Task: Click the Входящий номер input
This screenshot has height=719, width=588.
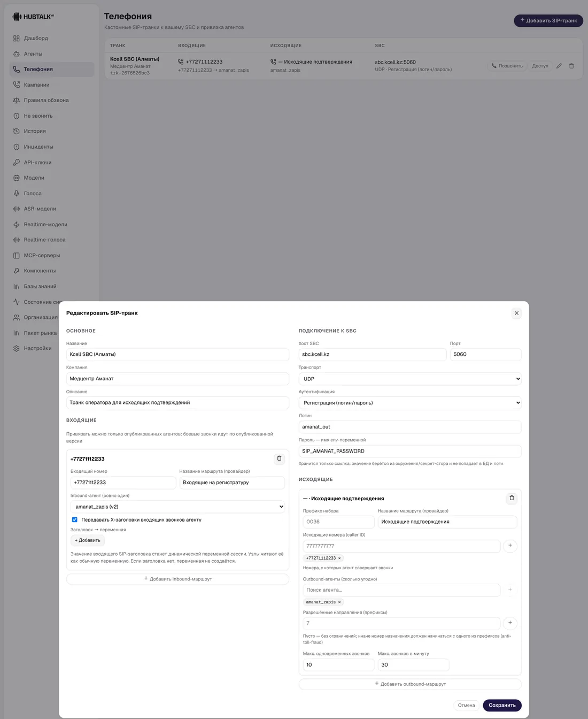Action: click(123, 483)
